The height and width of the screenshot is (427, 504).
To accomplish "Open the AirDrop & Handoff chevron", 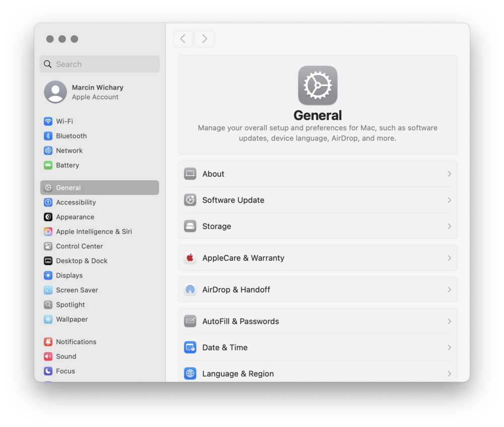I will click(450, 290).
